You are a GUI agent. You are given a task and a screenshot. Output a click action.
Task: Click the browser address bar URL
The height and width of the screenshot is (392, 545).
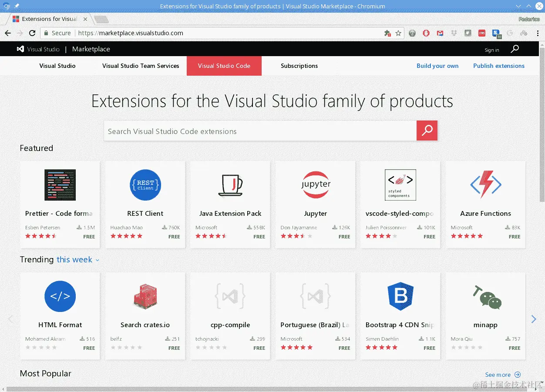(131, 33)
